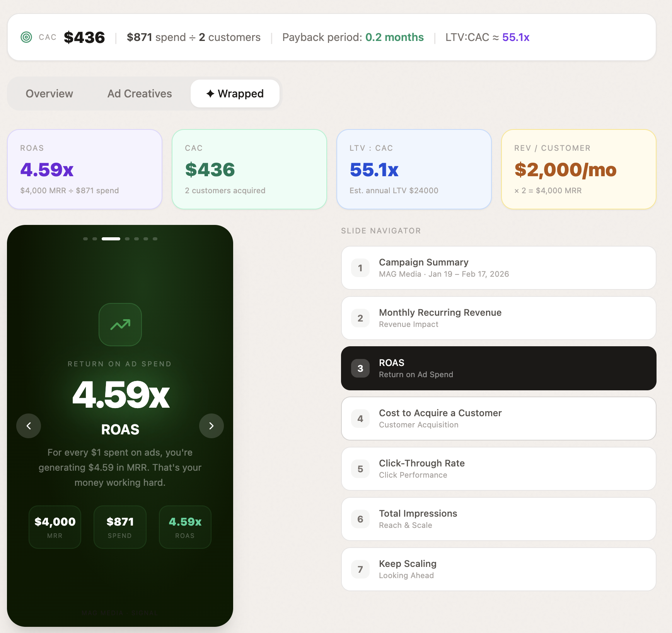
Task: Click the ROAS 4.59x metric card
Action: (85, 169)
